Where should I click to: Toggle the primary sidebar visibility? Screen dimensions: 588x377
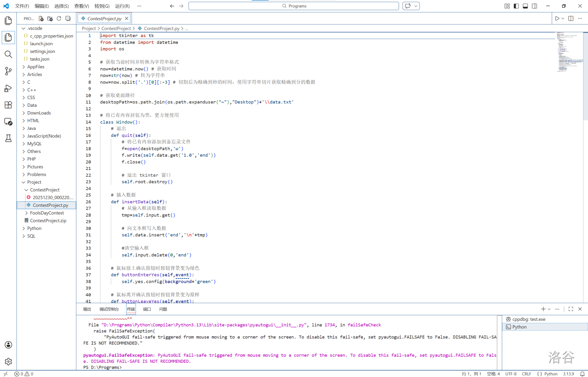tap(516, 6)
